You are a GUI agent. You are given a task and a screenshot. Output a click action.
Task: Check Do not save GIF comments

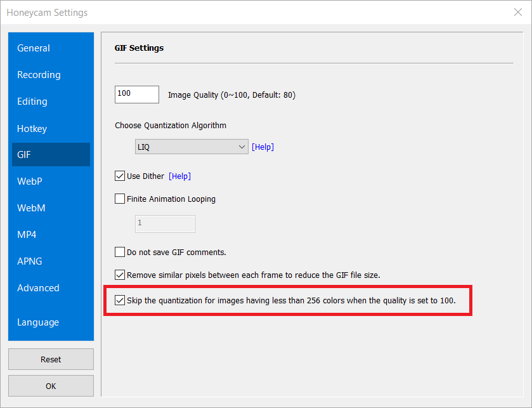(x=120, y=253)
